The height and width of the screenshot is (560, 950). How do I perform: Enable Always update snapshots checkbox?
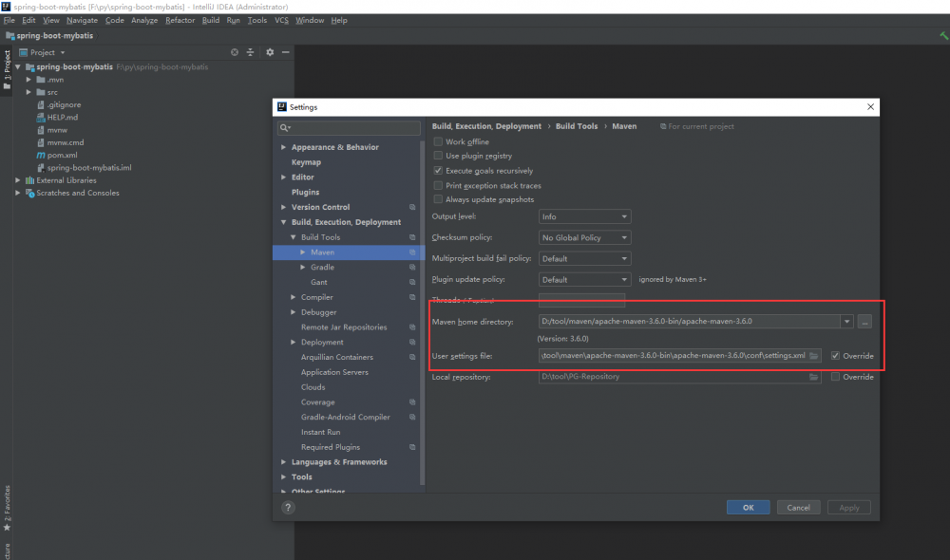(438, 199)
